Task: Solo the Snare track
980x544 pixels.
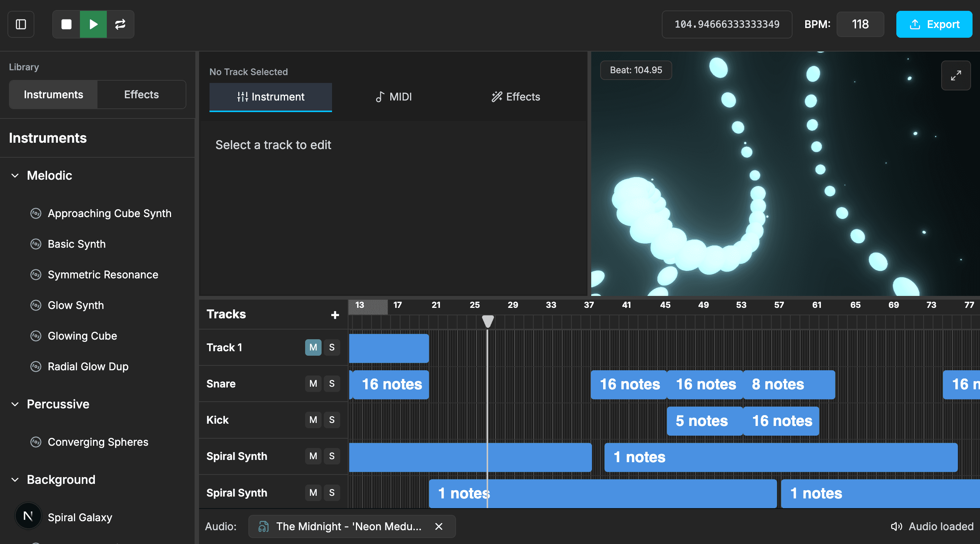Action: click(x=332, y=383)
